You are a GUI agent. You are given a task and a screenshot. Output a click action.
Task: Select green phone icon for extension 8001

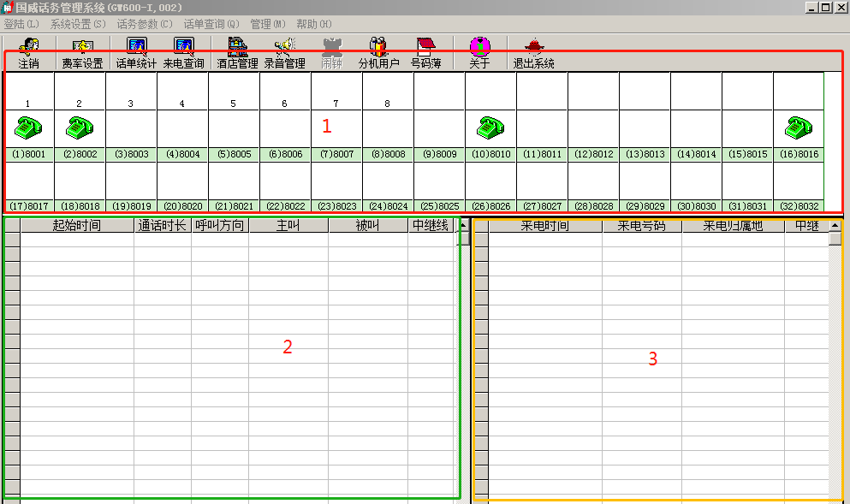coord(28,127)
